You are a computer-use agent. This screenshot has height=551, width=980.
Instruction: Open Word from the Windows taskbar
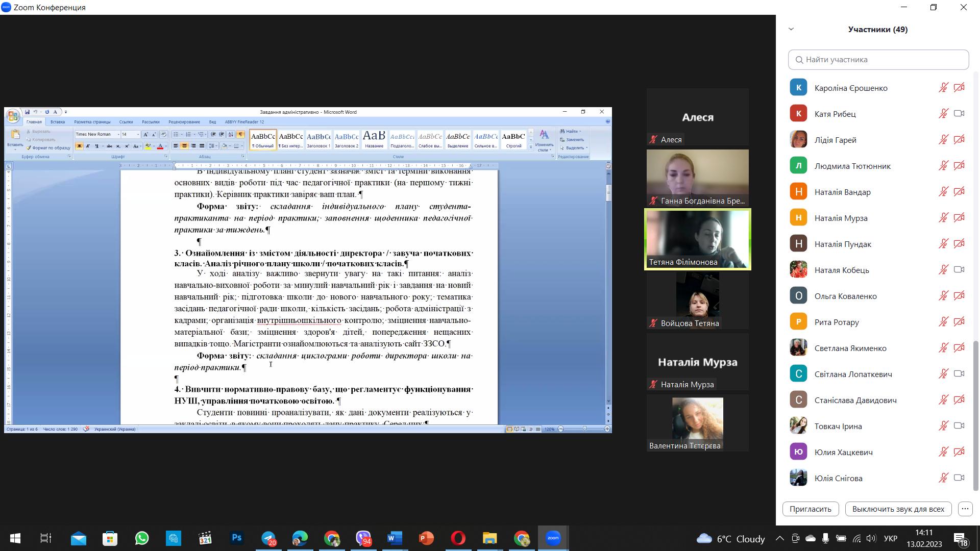point(395,538)
